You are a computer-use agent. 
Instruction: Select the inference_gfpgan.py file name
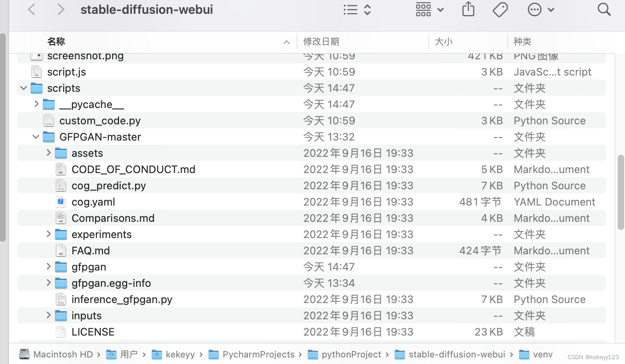(x=122, y=299)
